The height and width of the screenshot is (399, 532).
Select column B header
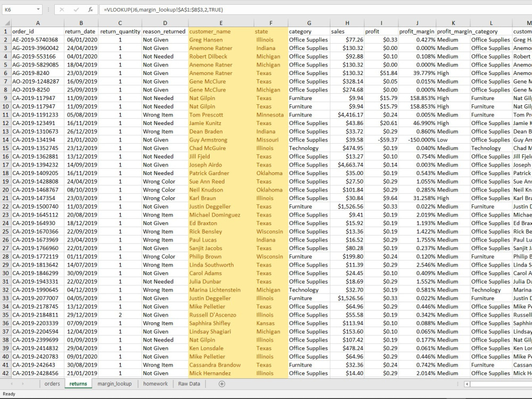point(81,23)
